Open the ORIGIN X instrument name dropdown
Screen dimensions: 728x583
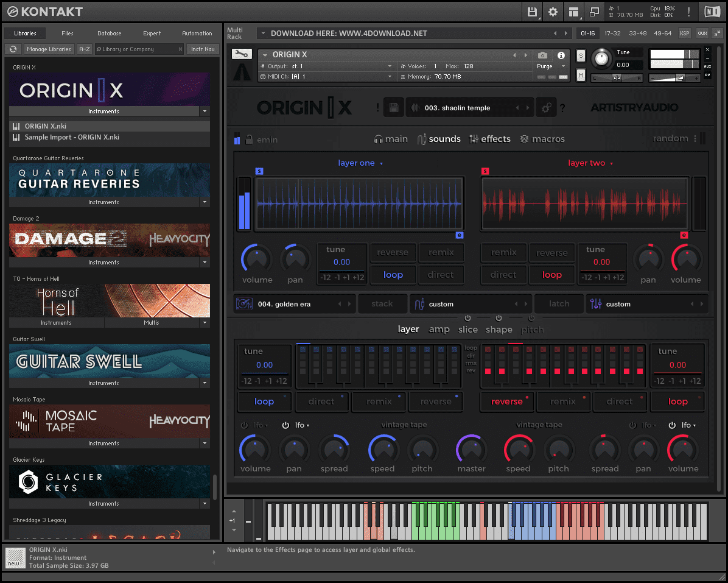click(265, 55)
